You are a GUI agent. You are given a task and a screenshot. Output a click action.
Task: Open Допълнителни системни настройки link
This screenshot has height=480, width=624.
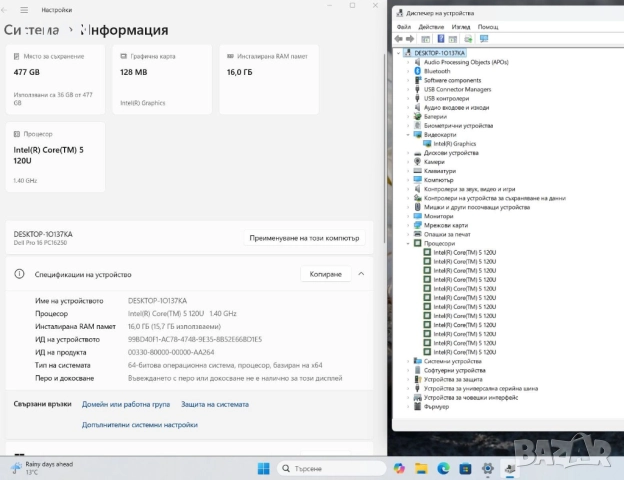140,425
